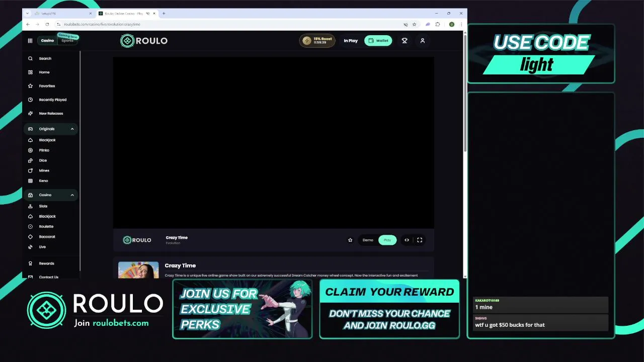Collapse the Casino sidebar section
This screenshot has height=362, width=644.
click(x=72, y=195)
